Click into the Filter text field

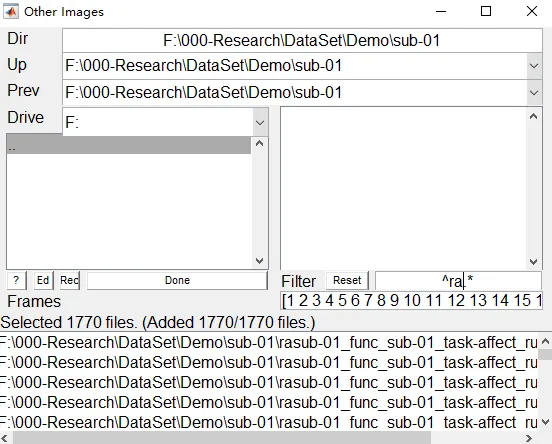pos(458,281)
